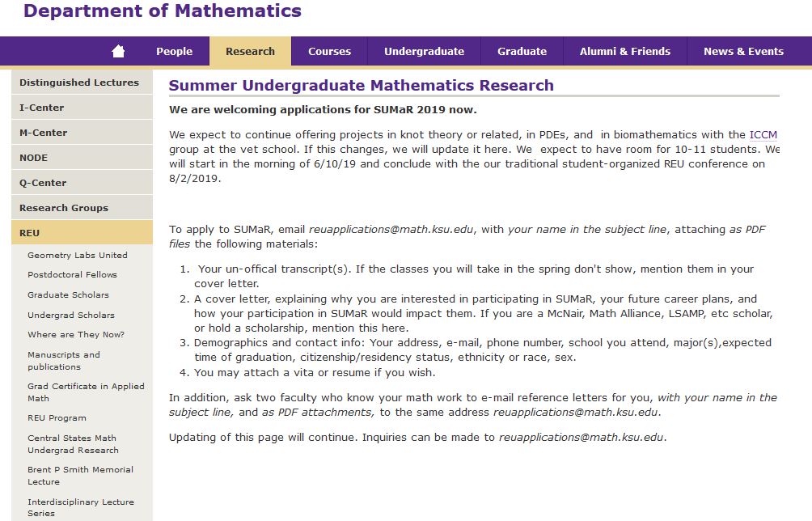
Task: Visit Alumni & Friends page
Action: click(624, 51)
